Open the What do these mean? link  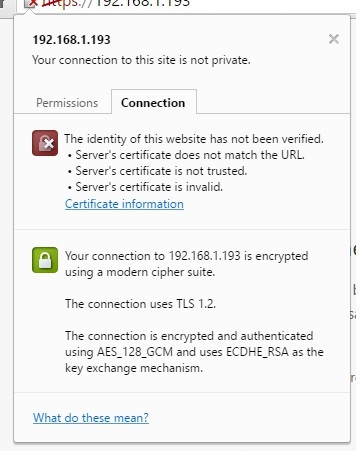coord(91,418)
